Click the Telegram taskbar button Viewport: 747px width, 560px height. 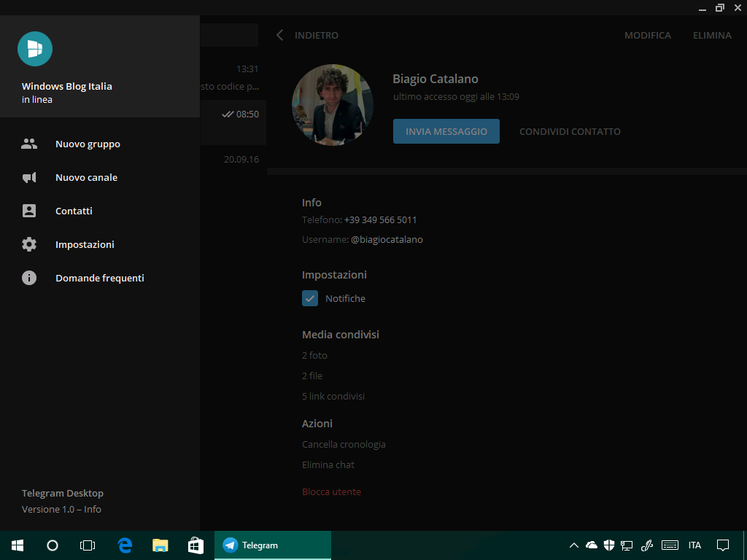[x=273, y=545]
